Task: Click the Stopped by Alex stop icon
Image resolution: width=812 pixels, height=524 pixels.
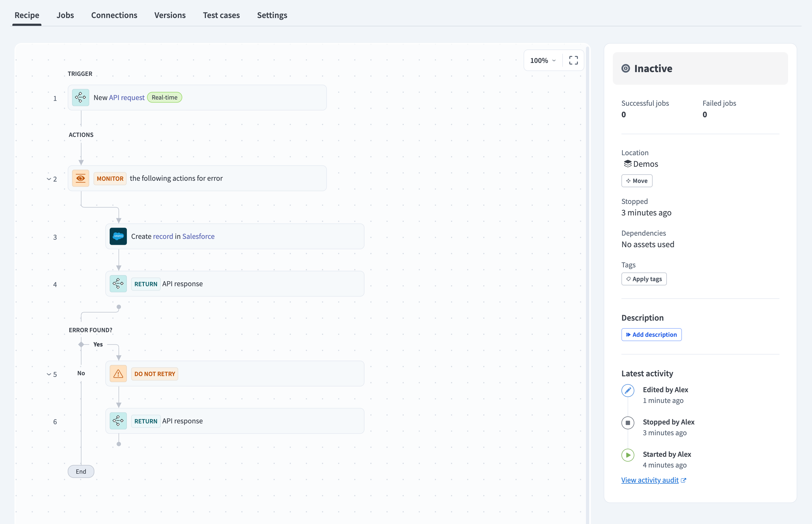Action: point(628,423)
